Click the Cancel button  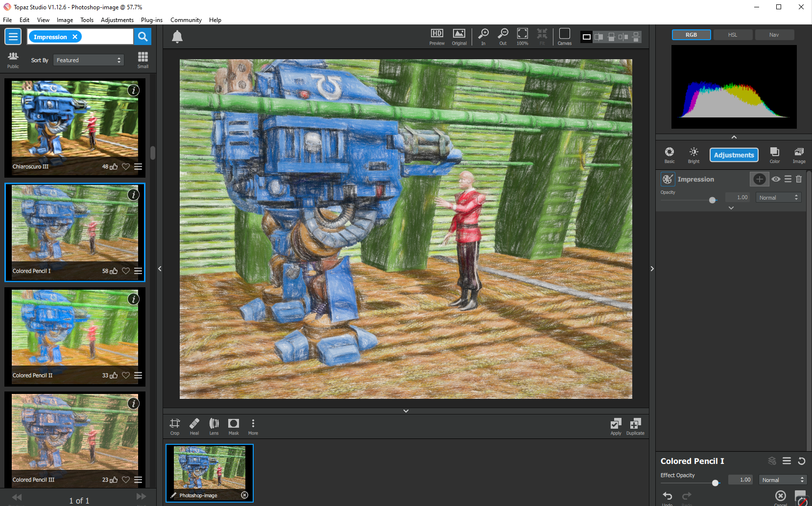(781, 497)
